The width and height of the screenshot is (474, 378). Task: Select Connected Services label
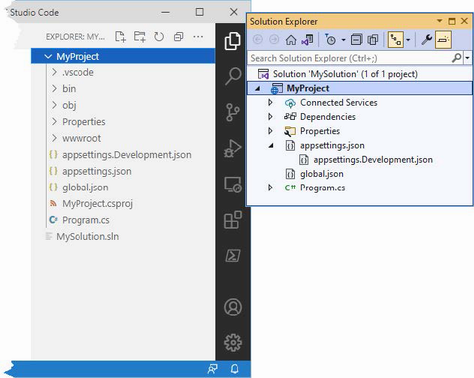(x=339, y=102)
